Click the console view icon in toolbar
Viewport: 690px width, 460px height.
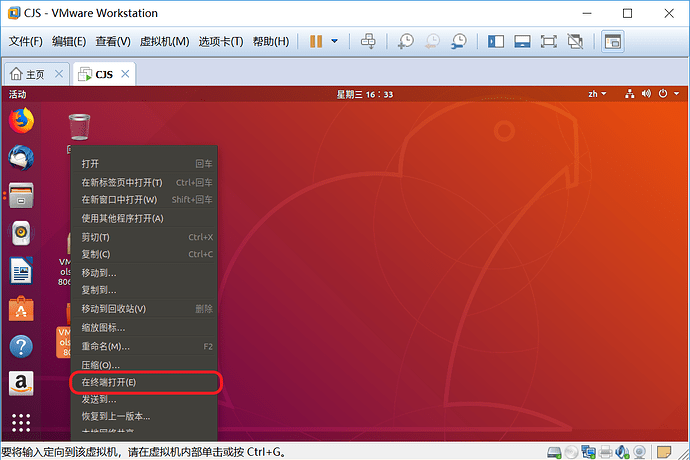click(613, 42)
